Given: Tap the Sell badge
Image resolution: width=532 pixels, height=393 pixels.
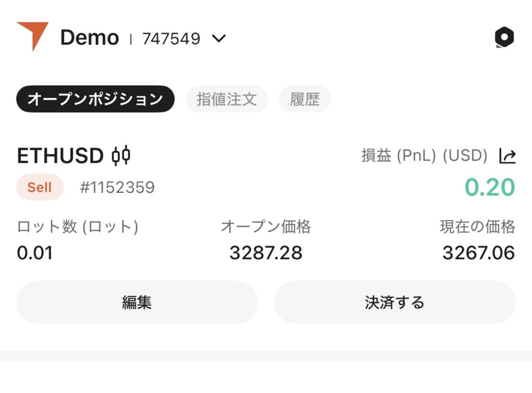Looking at the screenshot, I should point(39,187).
